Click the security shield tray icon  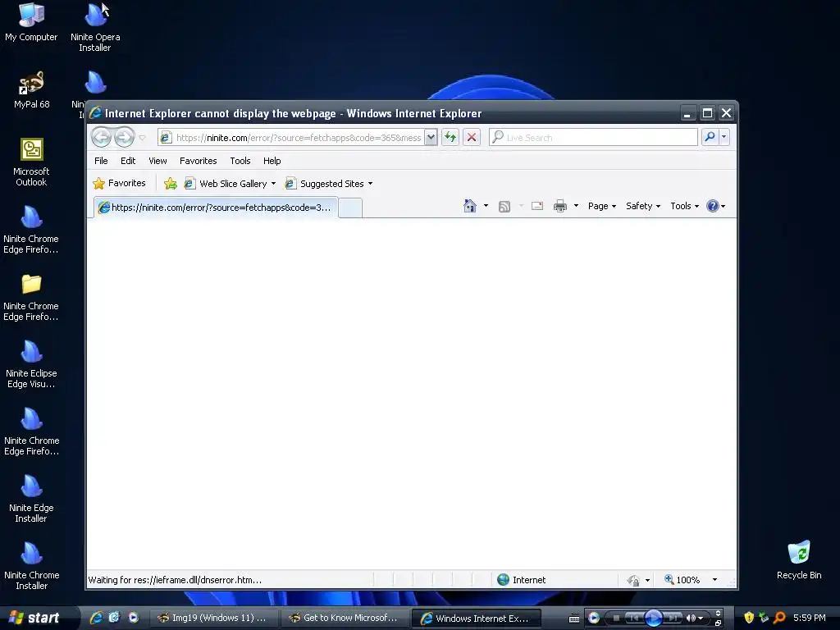coord(749,618)
